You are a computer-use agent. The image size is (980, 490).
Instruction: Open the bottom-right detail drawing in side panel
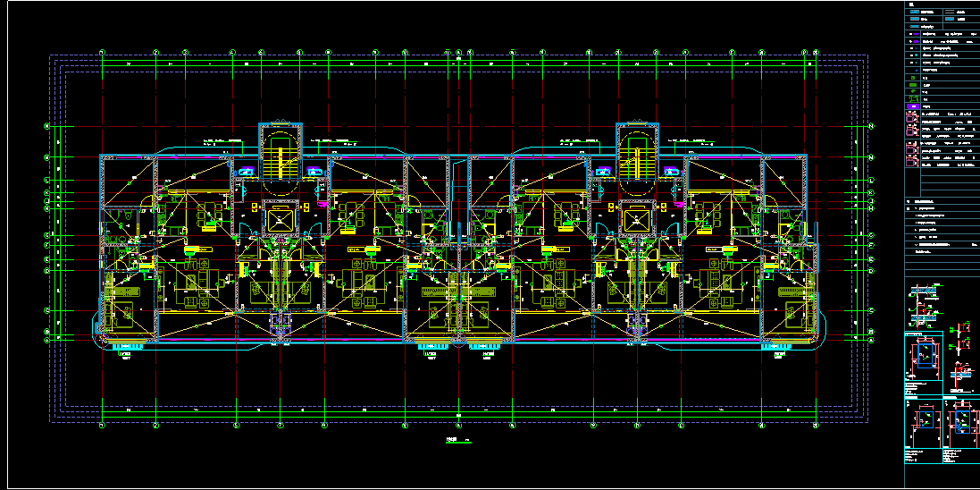(960, 419)
